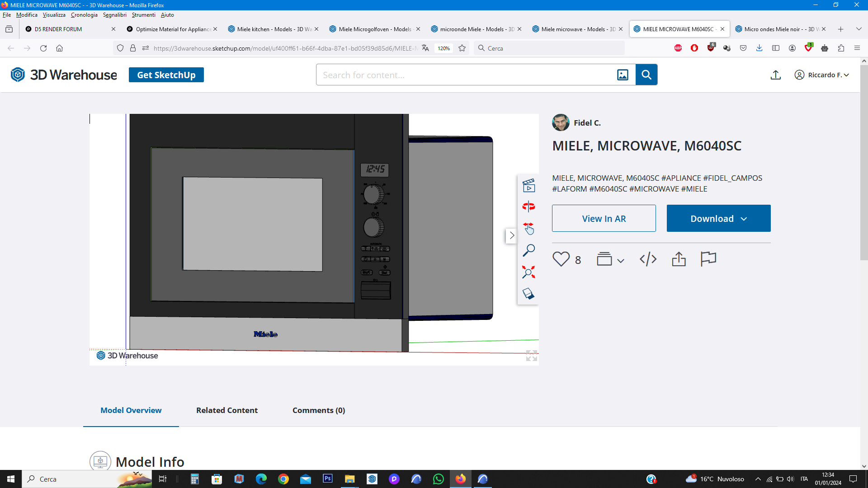Open a new browser tab with plus

pyautogui.click(x=840, y=29)
